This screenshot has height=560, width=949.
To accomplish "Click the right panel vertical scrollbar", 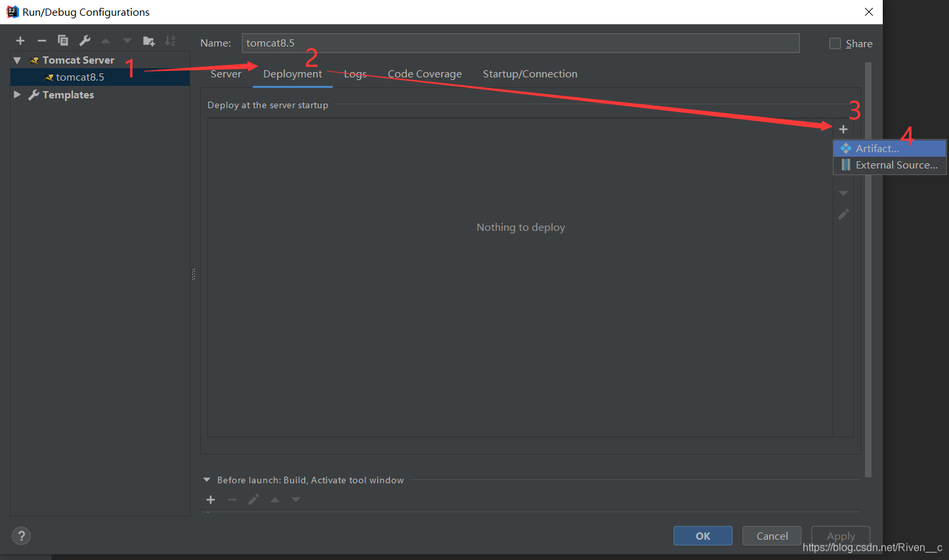I will (x=868, y=269).
